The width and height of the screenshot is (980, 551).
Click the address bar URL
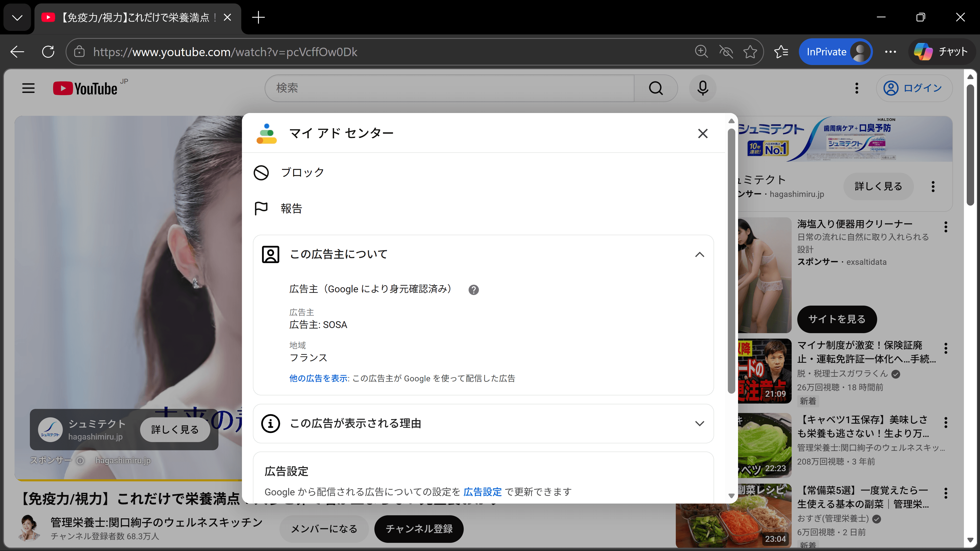225,52
